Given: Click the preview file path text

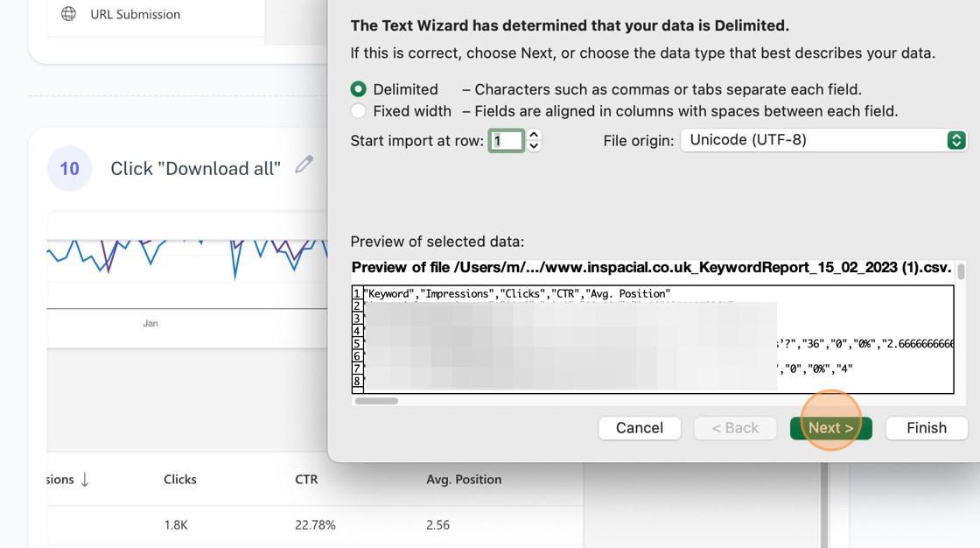Looking at the screenshot, I should point(651,268).
